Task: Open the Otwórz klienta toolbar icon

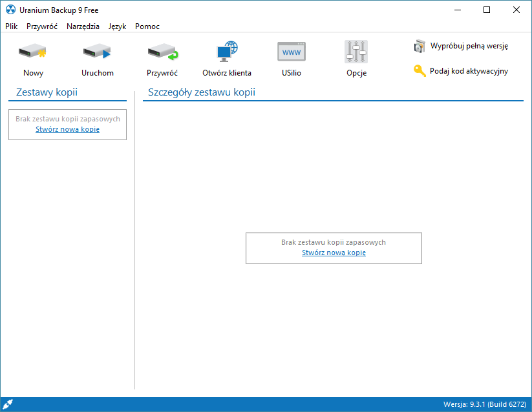Action: pyautogui.click(x=227, y=52)
